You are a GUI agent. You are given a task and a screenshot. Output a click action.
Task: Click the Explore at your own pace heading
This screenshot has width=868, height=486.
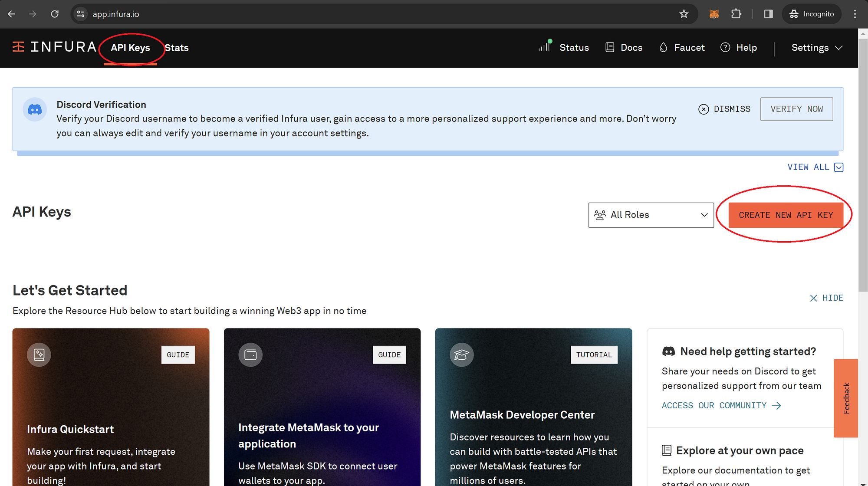coord(740,450)
